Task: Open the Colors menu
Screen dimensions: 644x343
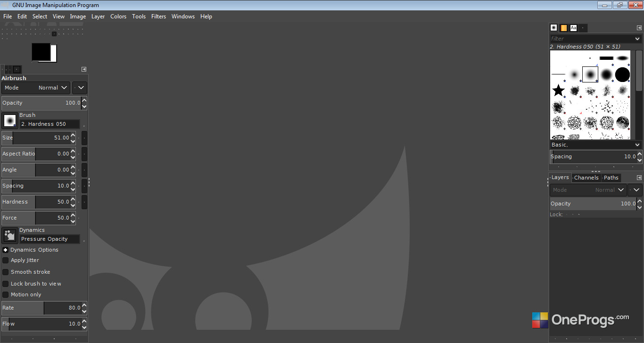Action: [118, 16]
